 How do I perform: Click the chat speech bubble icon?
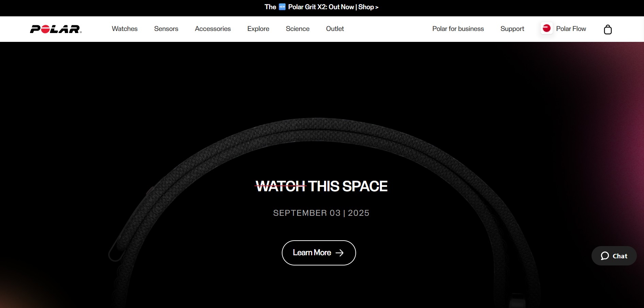coord(605,256)
